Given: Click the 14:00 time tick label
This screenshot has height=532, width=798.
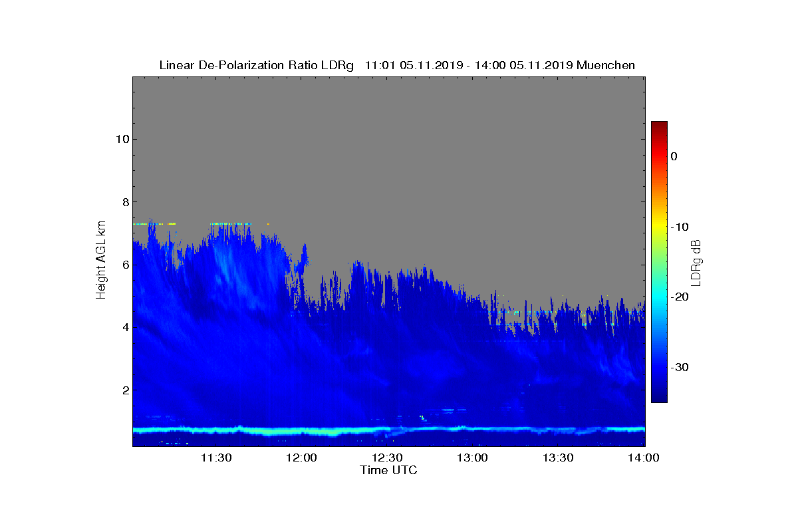Looking at the screenshot, I should pos(644,458).
